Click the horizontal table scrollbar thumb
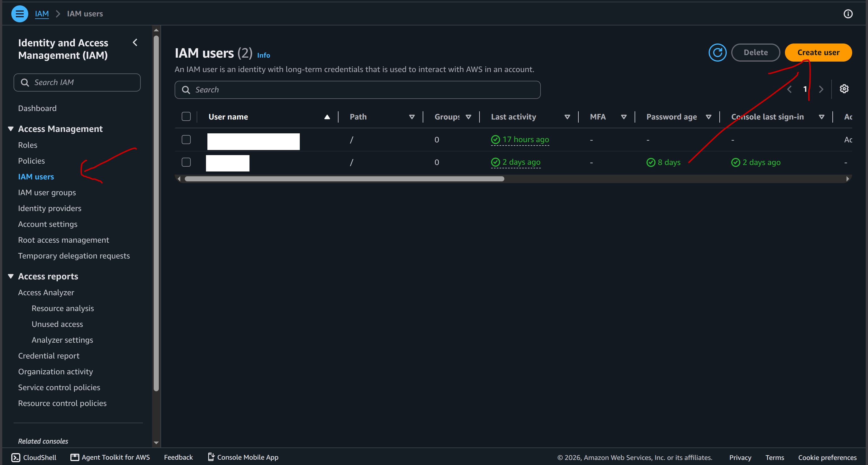This screenshot has height=465, width=868. coord(344,179)
